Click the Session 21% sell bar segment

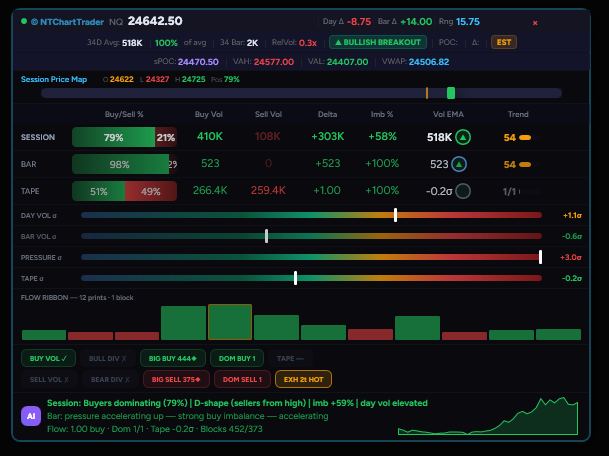pos(166,137)
